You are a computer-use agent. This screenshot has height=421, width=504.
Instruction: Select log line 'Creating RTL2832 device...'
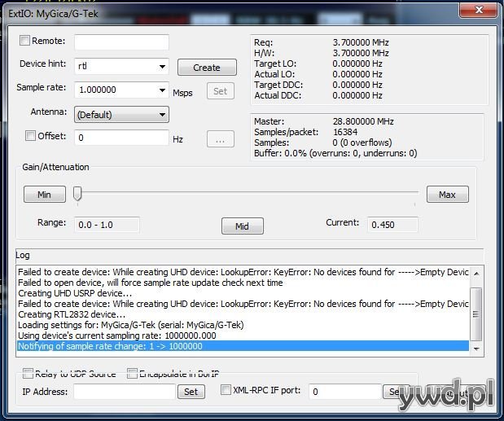243,314
